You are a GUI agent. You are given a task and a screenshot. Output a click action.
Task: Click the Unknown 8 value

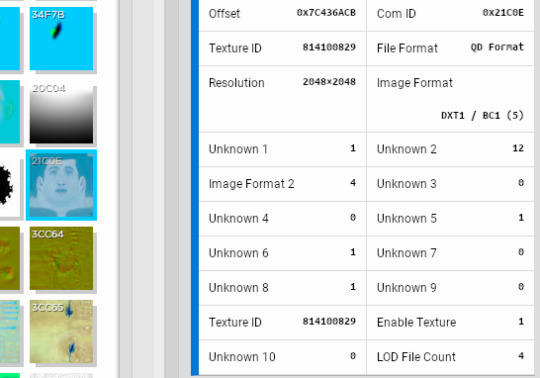point(353,287)
